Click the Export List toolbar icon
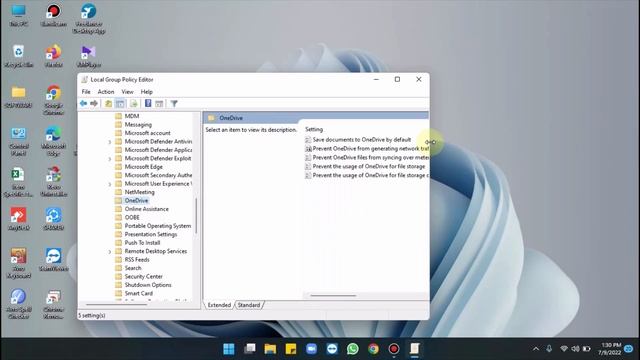 pyautogui.click(x=133, y=104)
